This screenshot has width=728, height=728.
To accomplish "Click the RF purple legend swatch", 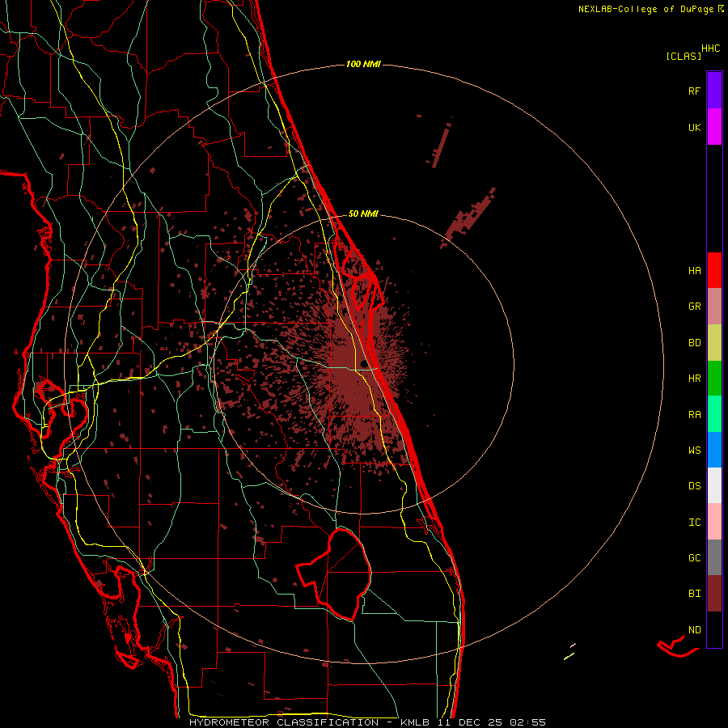I will pos(714,91).
